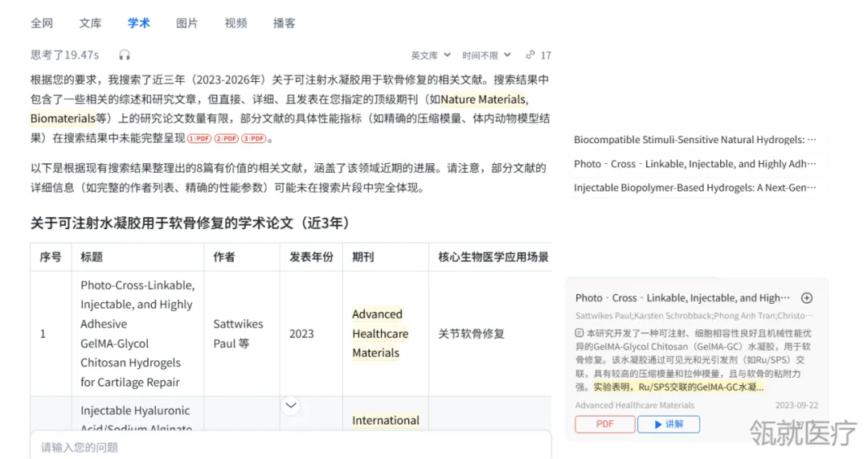Screen dimensions: 868x459
Task: Click the 发表年份 column header
Action: pyautogui.click(x=311, y=257)
